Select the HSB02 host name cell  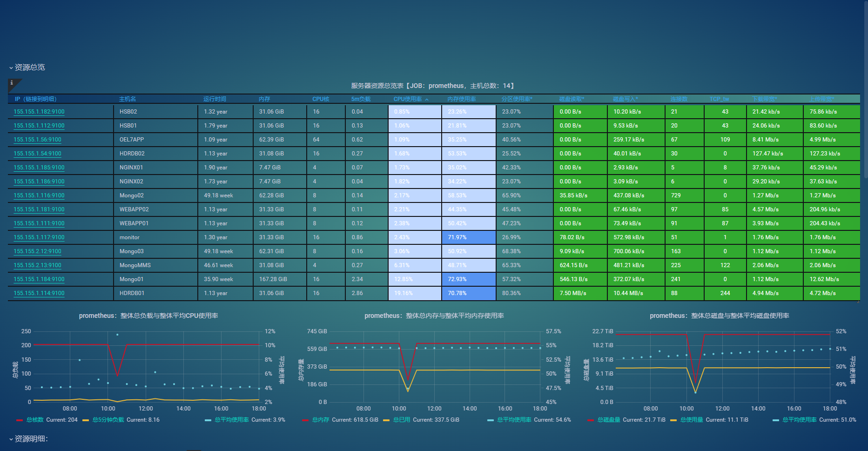pos(155,112)
